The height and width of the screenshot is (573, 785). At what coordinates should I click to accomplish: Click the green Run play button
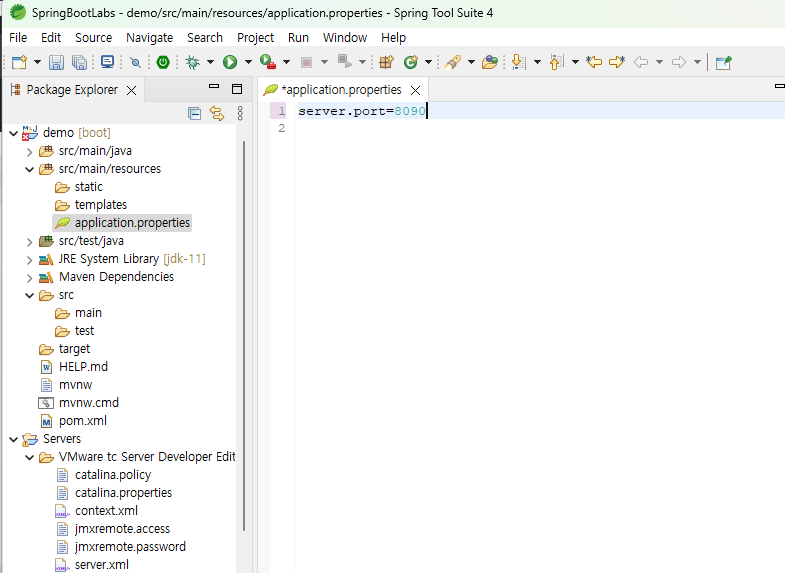(x=230, y=62)
